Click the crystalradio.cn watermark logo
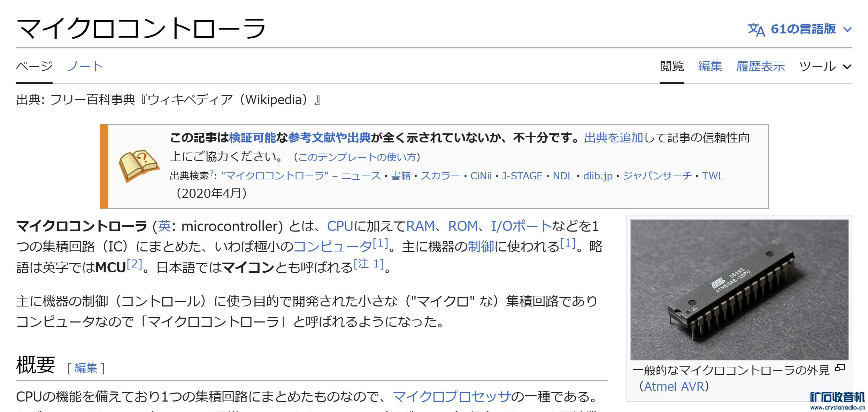Viewport: 868px width, 412px height. [x=837, y=402]
